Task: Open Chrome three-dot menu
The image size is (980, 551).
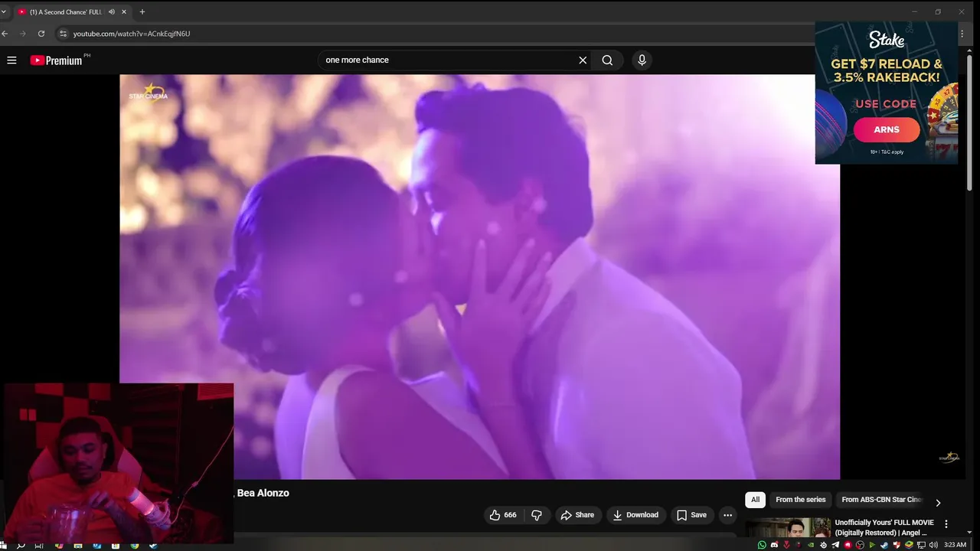Action: click(x=962, y=34)
